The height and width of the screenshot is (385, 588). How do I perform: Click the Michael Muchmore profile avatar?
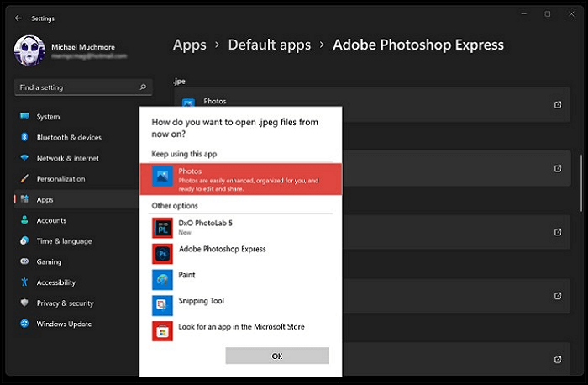(x=29, y=50)
